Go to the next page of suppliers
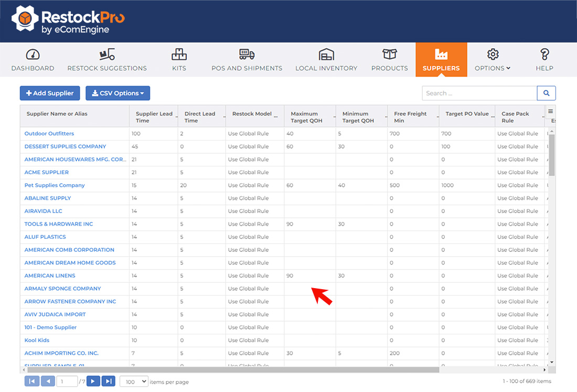This screenshot has width=577, height=392. [93, 382]
